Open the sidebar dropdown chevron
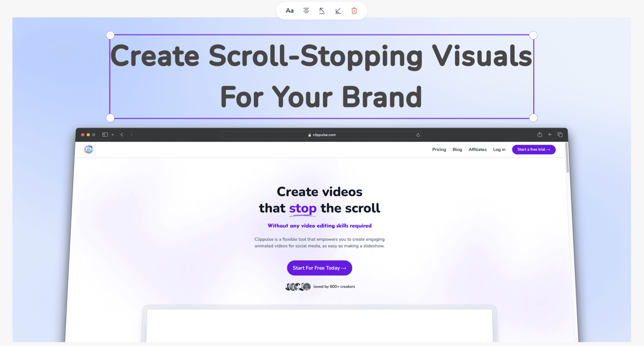 point(113,135)
